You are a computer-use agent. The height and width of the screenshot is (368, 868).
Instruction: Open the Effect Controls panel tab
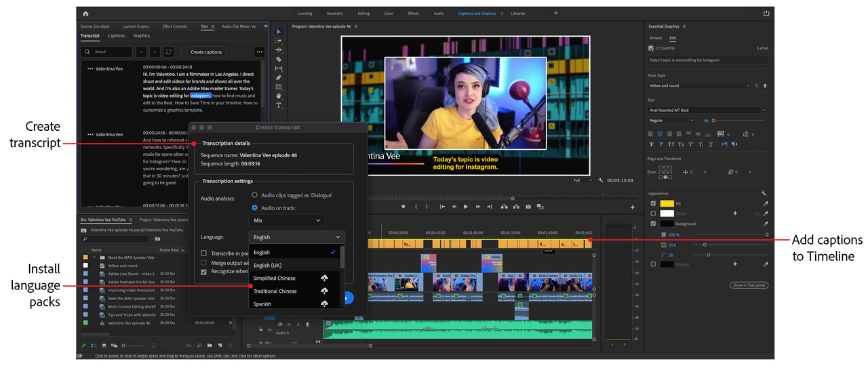click(175, 26)
